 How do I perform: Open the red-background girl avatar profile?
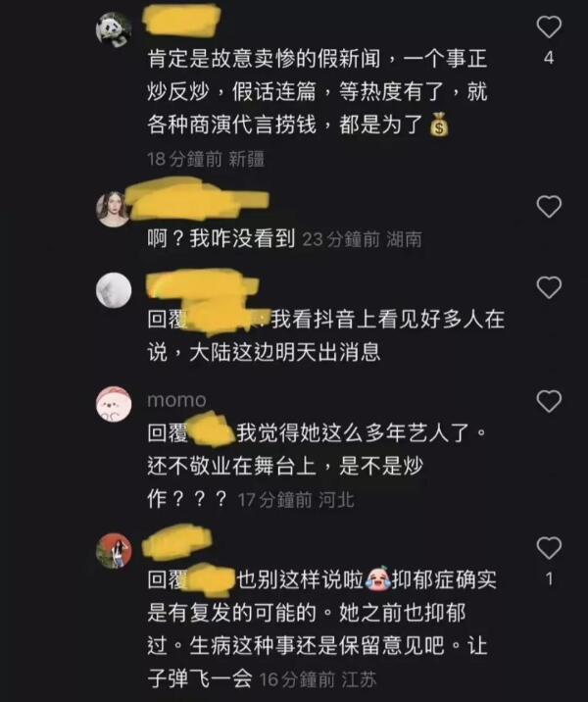(x=114, y=551)
